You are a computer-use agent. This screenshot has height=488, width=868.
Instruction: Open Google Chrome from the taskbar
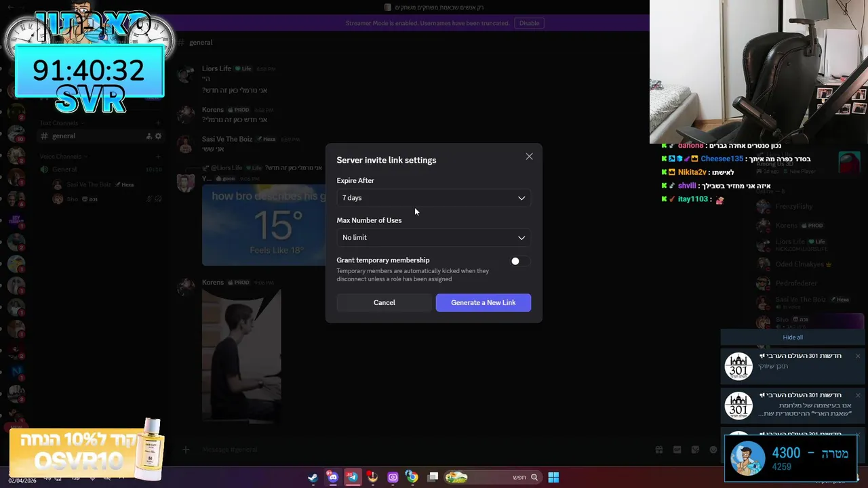click(412, 477)
